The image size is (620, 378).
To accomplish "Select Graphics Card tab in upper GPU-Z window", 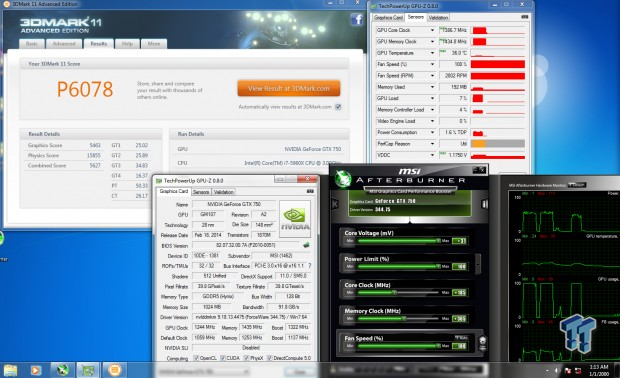I will coord(388,17).
